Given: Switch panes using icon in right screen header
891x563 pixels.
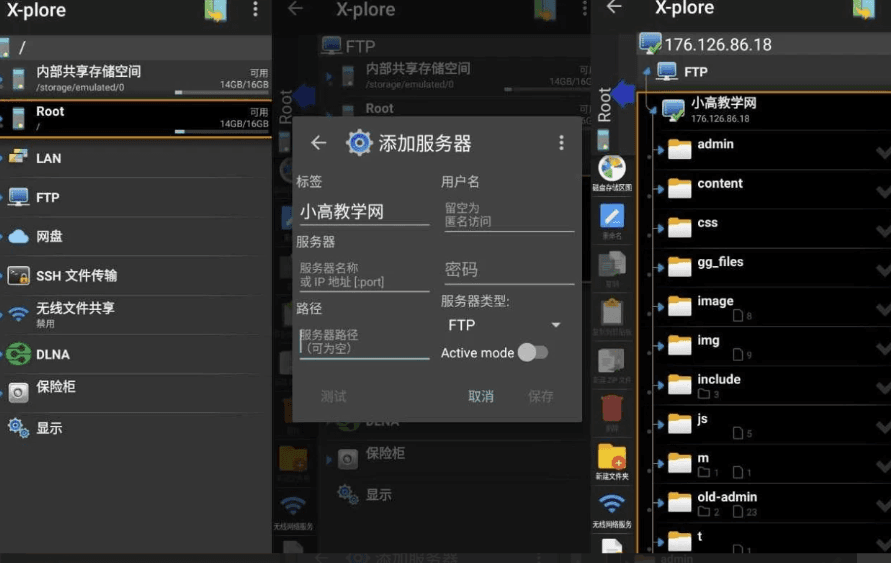Looking at the screenshot, I should click(x=864, y=9).
